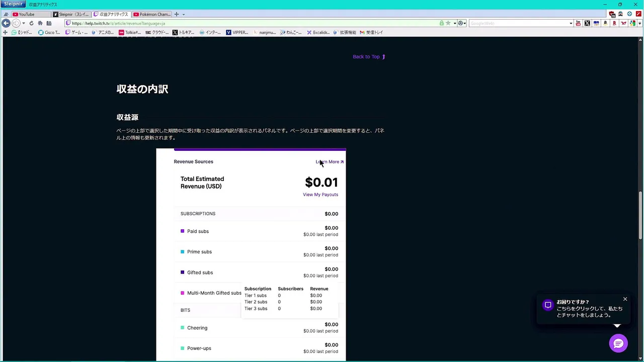Click the Gifted subs row label
This screenshot has width=644, height=362.
pyautogui.click(x=200, y=273)
